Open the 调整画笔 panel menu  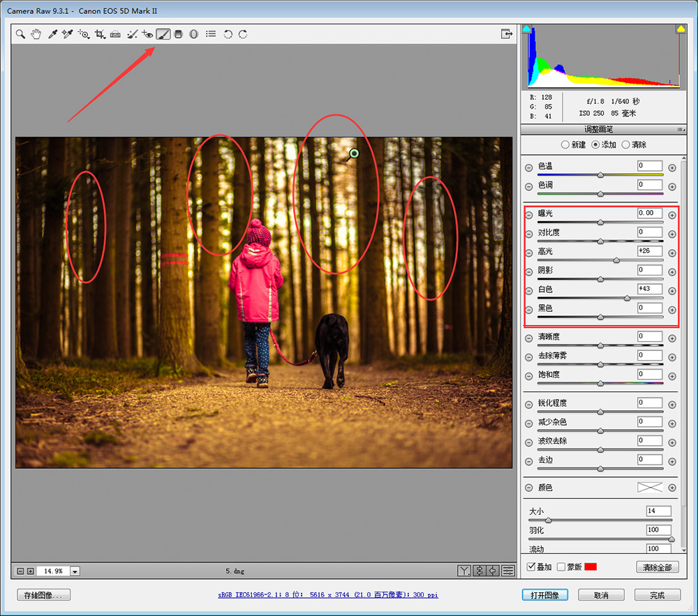[681, 130]
